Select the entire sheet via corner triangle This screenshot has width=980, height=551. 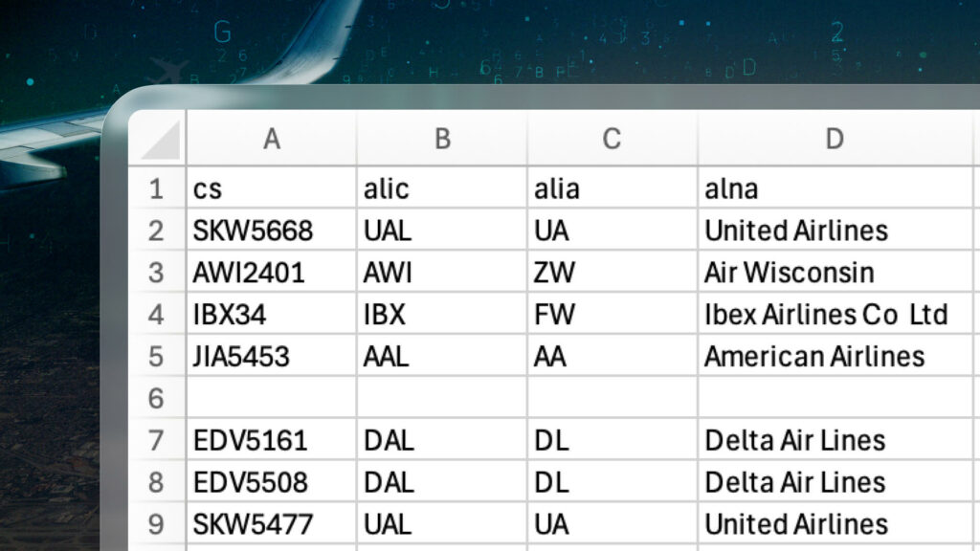click(158, 139)
